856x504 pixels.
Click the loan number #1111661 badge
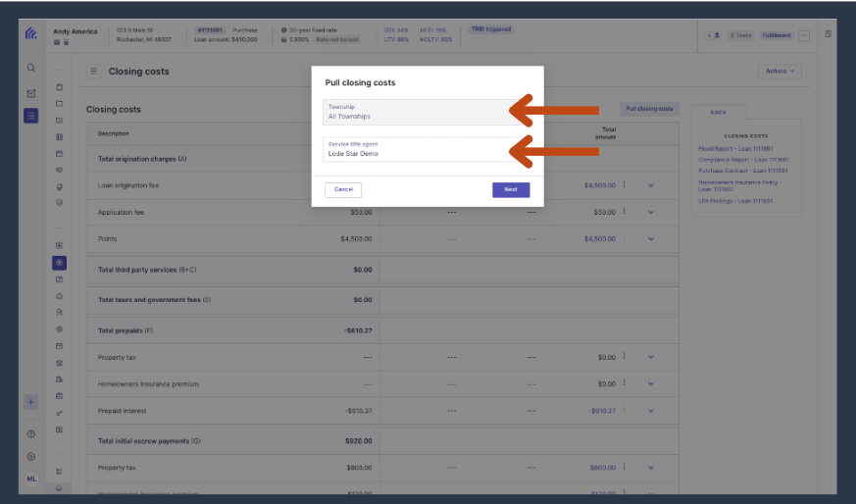pyautogui.click(x=210, y=30)
